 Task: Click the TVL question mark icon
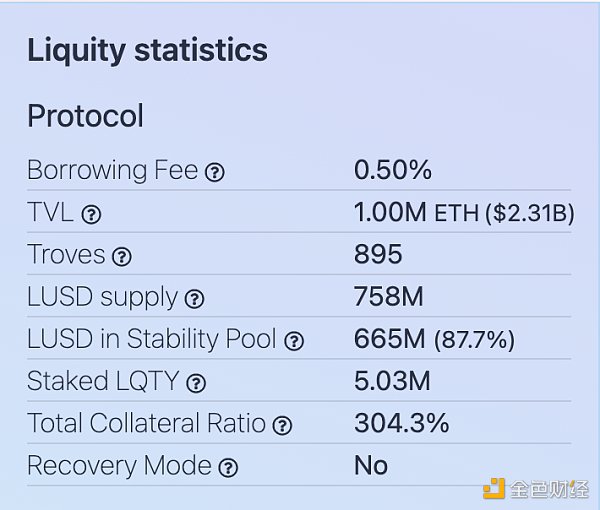pos(91,214)
